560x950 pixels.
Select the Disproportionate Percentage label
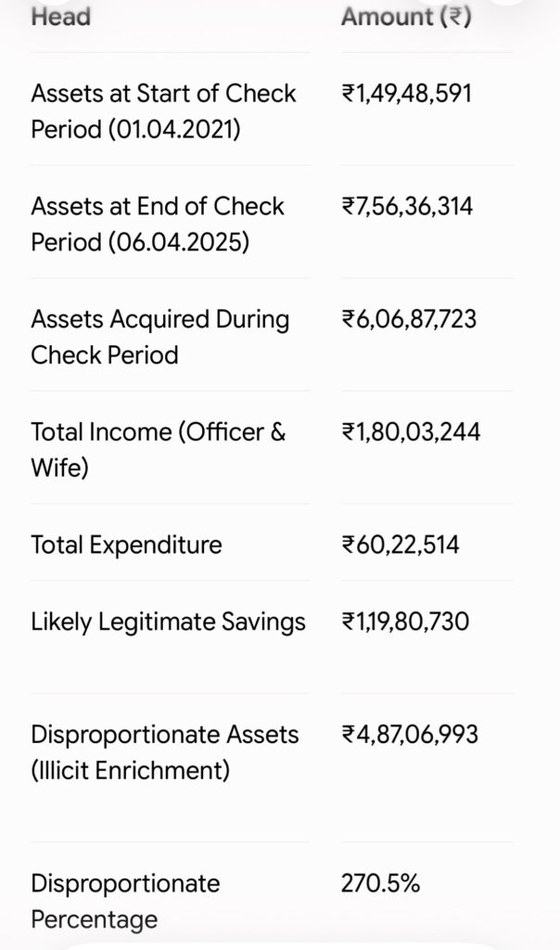[125, 902]
